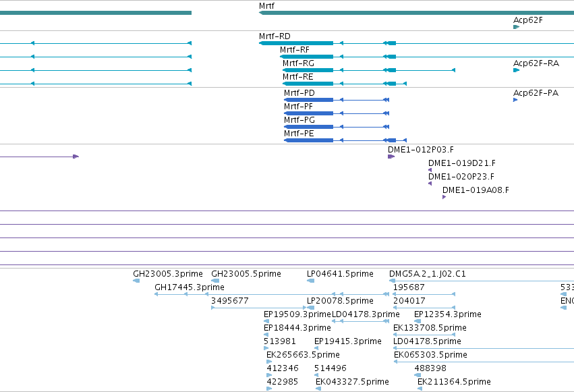This screenshot has width=574, height=392.
Task: Select the Mrtf-RG transcript label
Action: pyautogui.click(x=298, y=63)
